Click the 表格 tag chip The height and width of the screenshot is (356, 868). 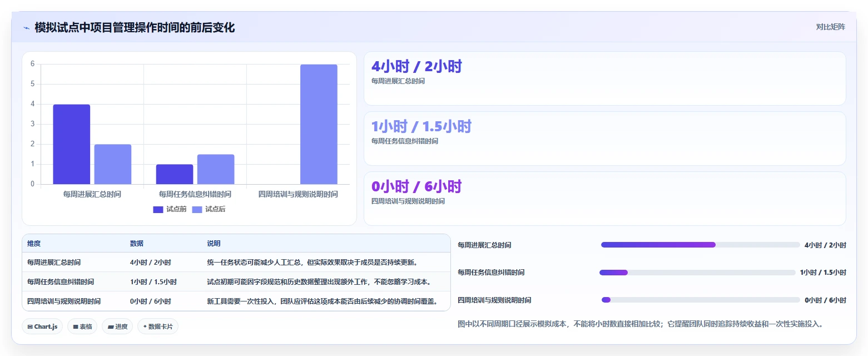click(x=82, y=327)
